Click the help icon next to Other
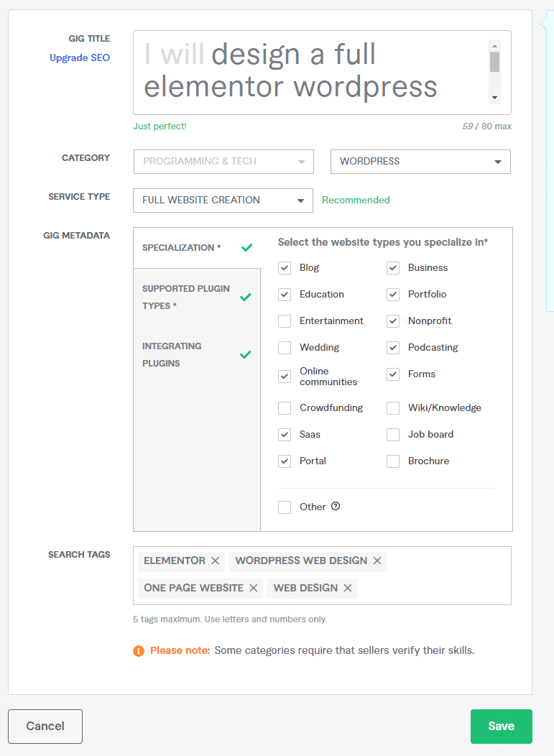Viewport: 554px width, 756px height. pos(336,506)
